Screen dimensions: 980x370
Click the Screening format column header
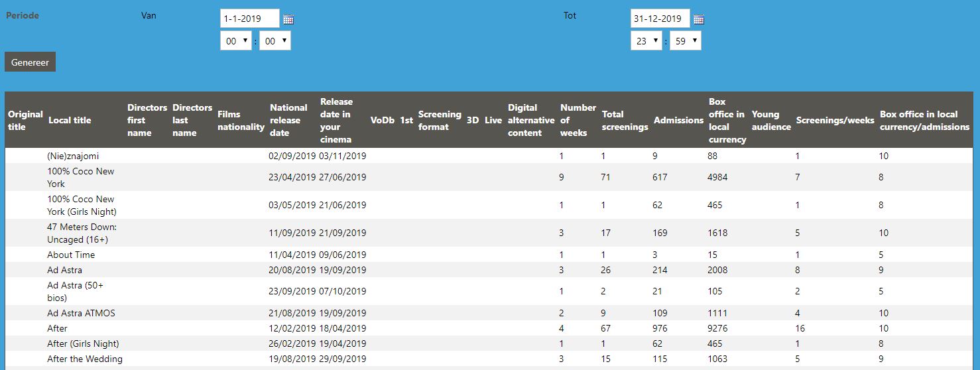point(440,120)
